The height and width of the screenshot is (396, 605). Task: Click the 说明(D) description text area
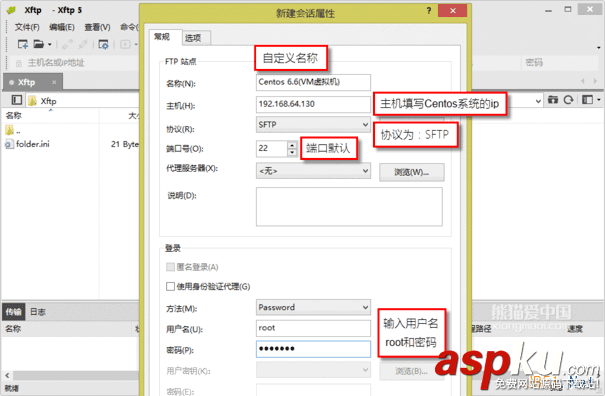(x=349, y=206)
